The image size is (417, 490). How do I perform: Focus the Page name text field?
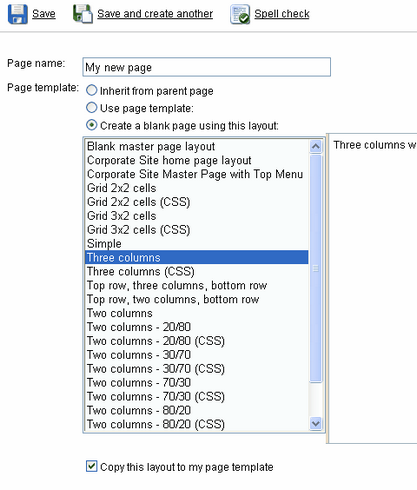[x=207, y=67]
